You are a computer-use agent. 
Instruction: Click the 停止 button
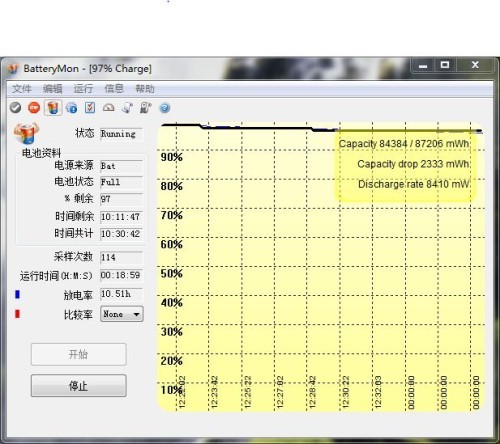(79, 386)
